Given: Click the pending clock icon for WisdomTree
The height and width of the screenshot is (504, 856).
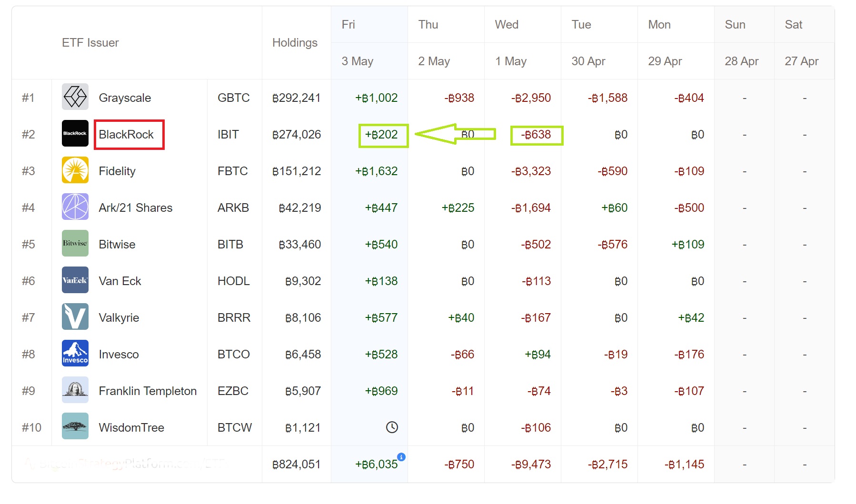Looking at the screenshot, I should click(x=392, y=427).
